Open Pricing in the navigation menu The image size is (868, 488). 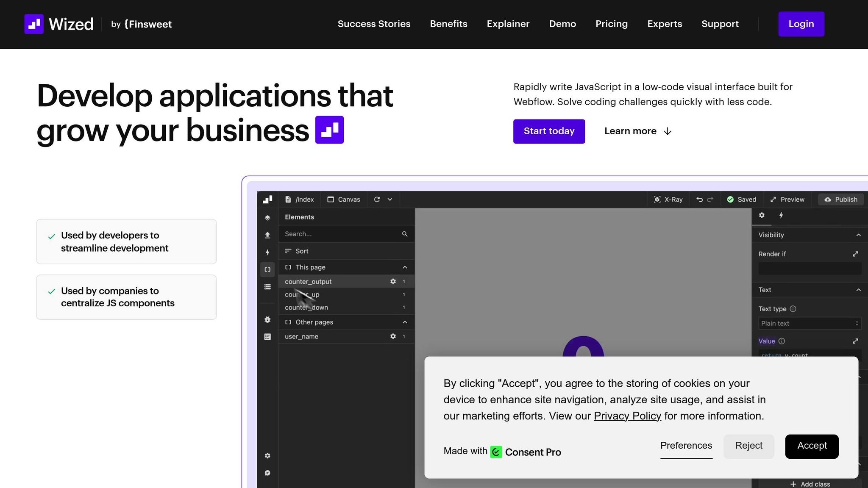click(611, 24)
